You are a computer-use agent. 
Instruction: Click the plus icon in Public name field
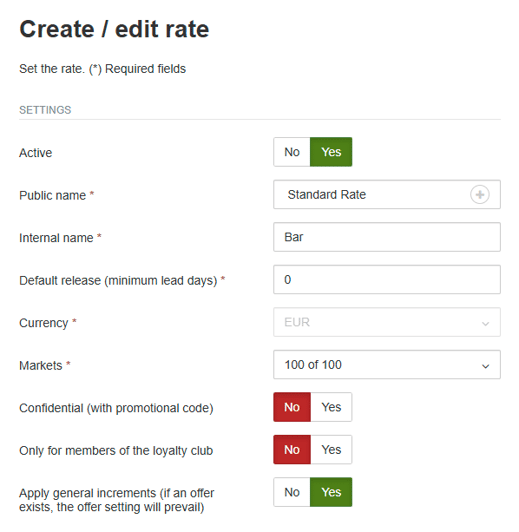[479, 195]
